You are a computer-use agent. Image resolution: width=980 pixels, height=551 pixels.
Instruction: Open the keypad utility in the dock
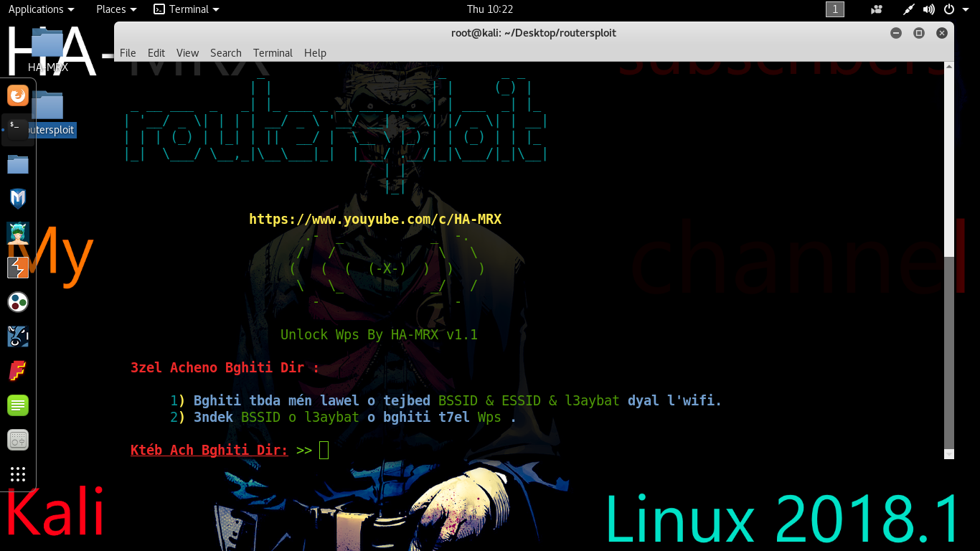click(17, 440)
